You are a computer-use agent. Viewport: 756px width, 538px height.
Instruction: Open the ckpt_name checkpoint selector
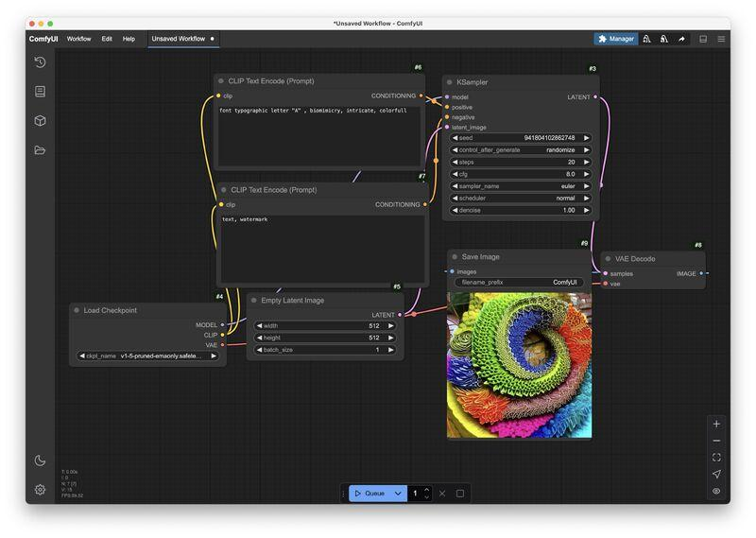click(147, 356)
